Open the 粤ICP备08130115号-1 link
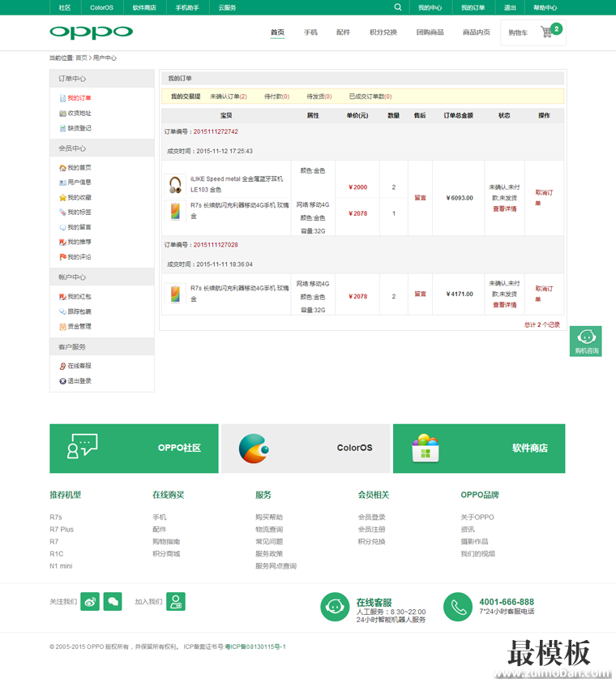This screenshot has width=616, height=683. click(x=255, y=646)
